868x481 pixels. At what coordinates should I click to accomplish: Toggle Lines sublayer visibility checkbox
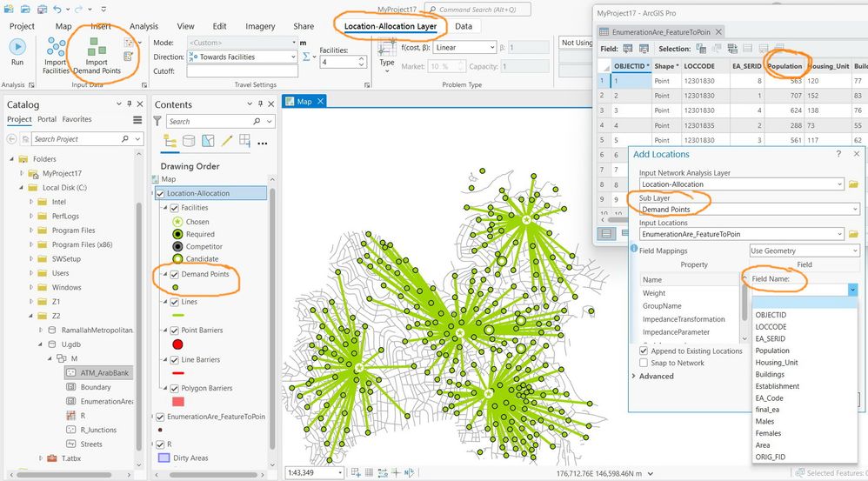174,302
